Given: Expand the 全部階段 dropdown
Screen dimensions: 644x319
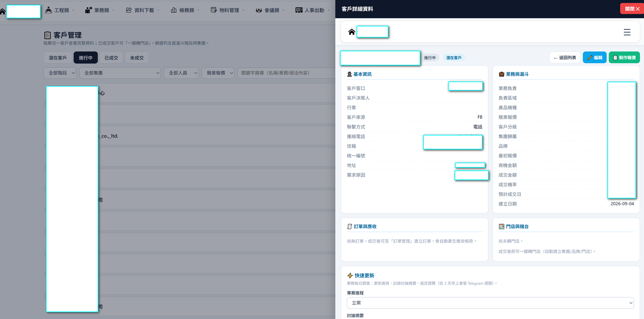Looking at the screenshot, I should (60, 73).
